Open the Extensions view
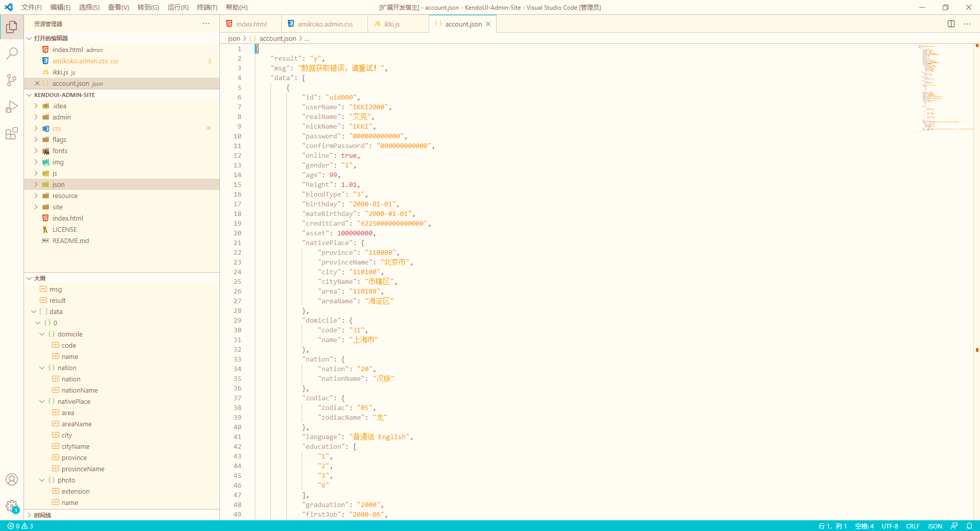Screen dimensions: 980x531 (12, 133)
